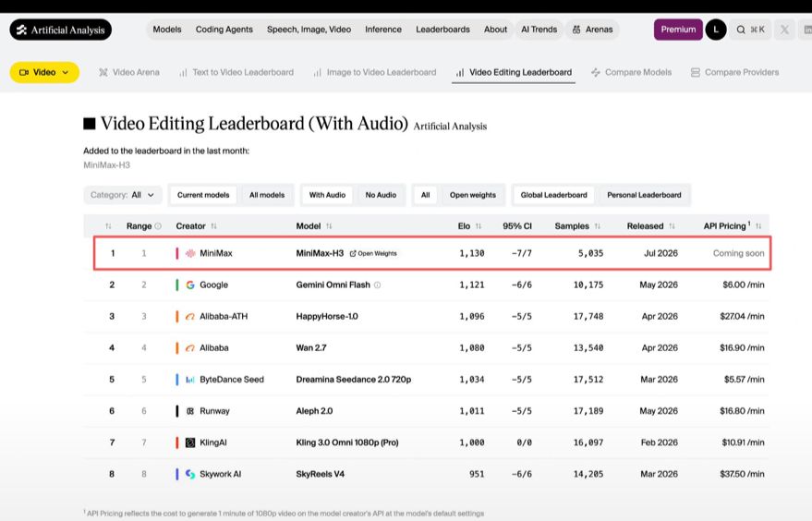Screen dimensions: 812x521
Task: Click the Google creator logo
Action: pos(190,285)
